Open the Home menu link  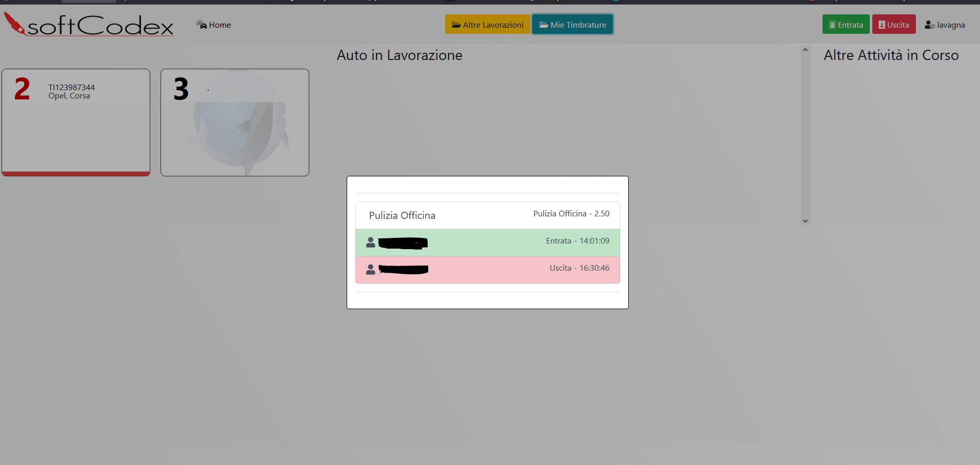pyautogui.click(x=219, y=25)
